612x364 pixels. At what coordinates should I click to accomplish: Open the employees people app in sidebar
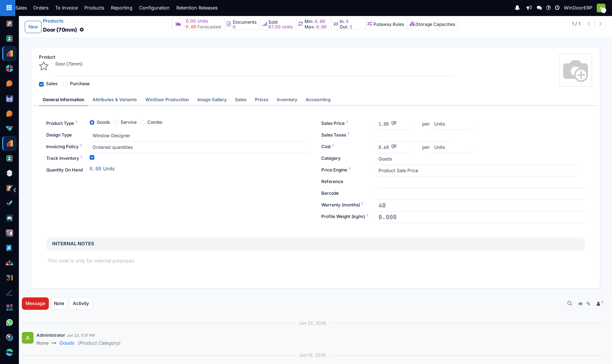9,263
